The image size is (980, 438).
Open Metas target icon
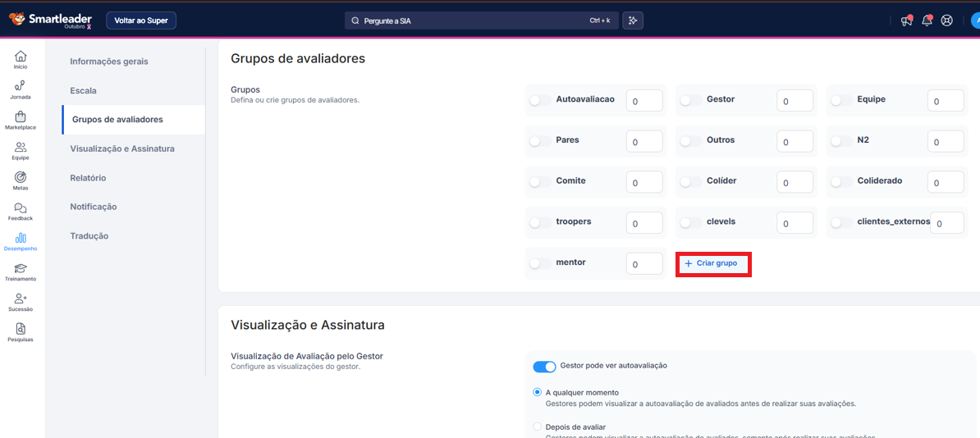(x=21, y=180)
